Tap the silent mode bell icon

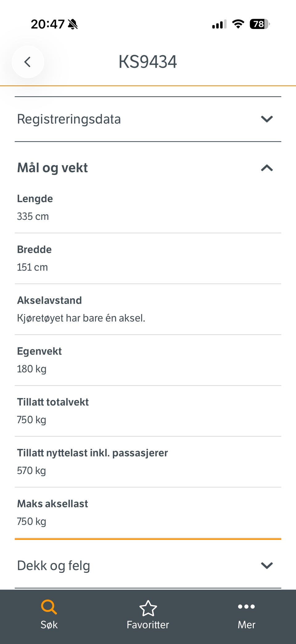[x=73, y=24]
